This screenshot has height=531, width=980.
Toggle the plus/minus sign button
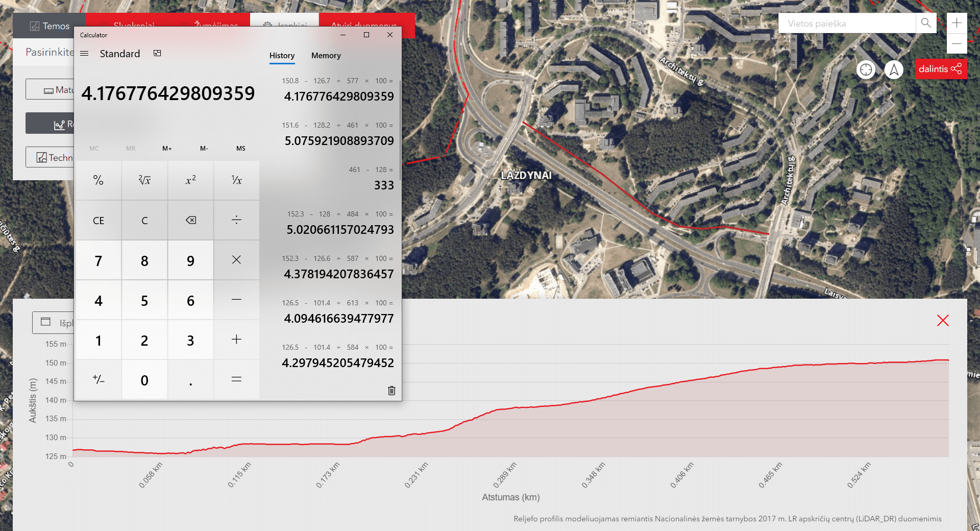pos(99,380)
